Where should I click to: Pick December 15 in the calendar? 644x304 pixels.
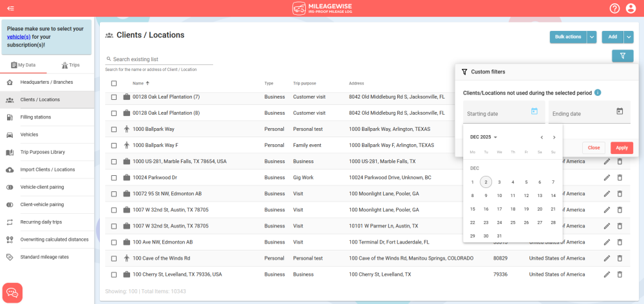(473, 209)
